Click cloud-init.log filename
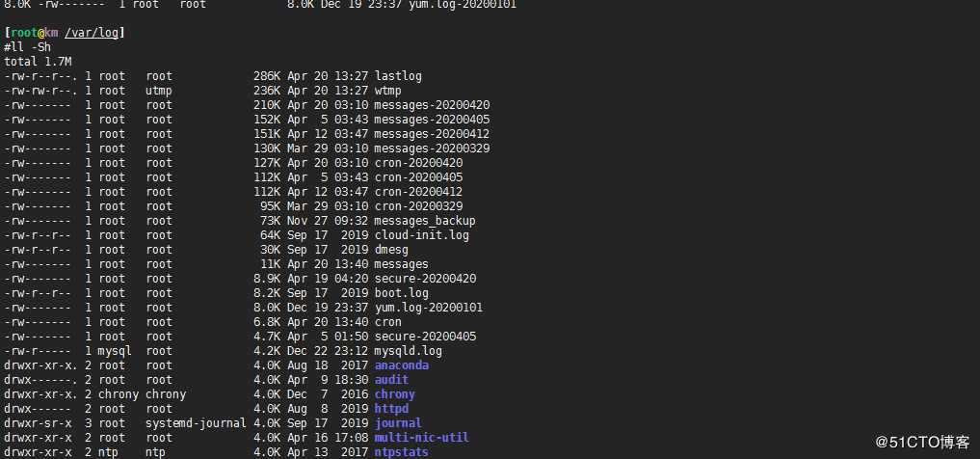 click(x=422, y=235)
